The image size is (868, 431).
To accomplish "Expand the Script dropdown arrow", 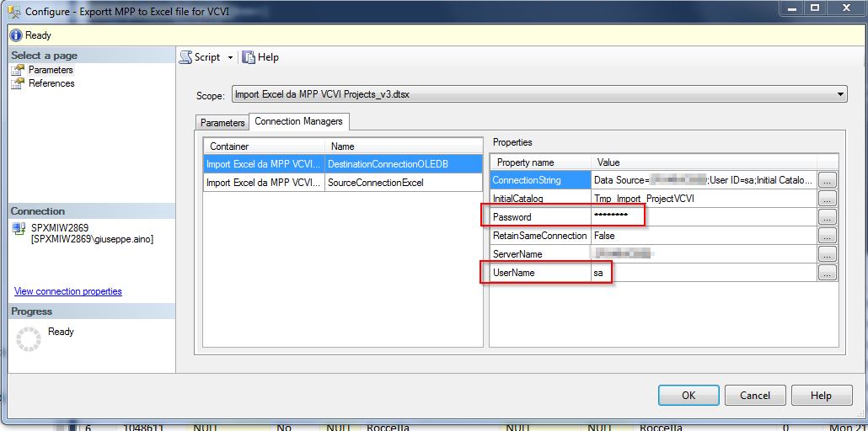I will pyautogui.click(x=230, y=57).
